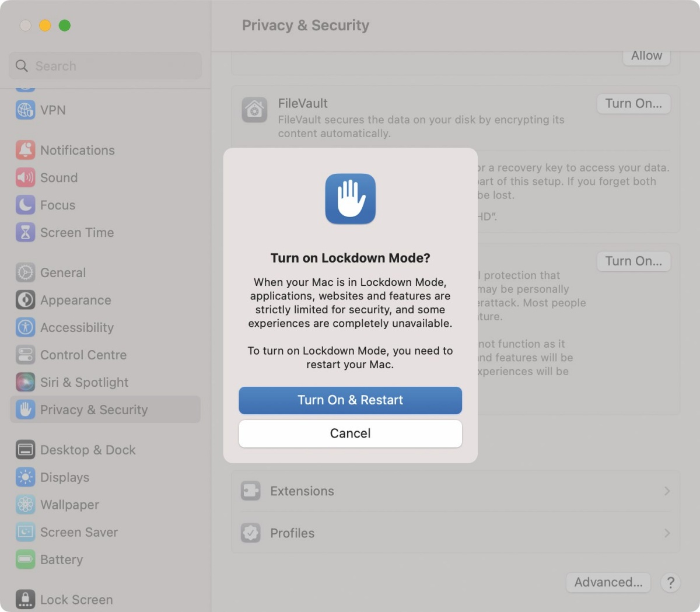Screen dimensions: 700x612
Task: Click FileVault Turn On… button
Action: pyautogui.click(x=633, y=104)
